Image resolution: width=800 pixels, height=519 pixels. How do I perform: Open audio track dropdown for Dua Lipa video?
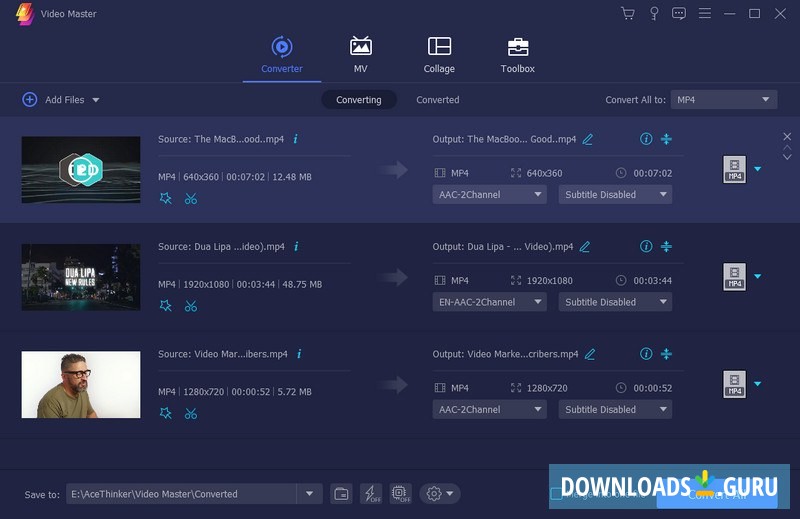click(490, 302)
